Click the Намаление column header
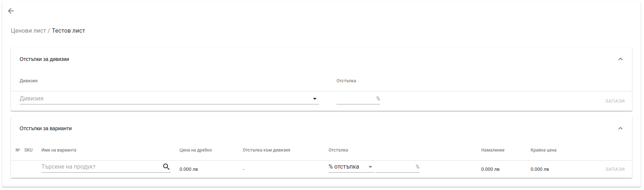 [493, 150]
